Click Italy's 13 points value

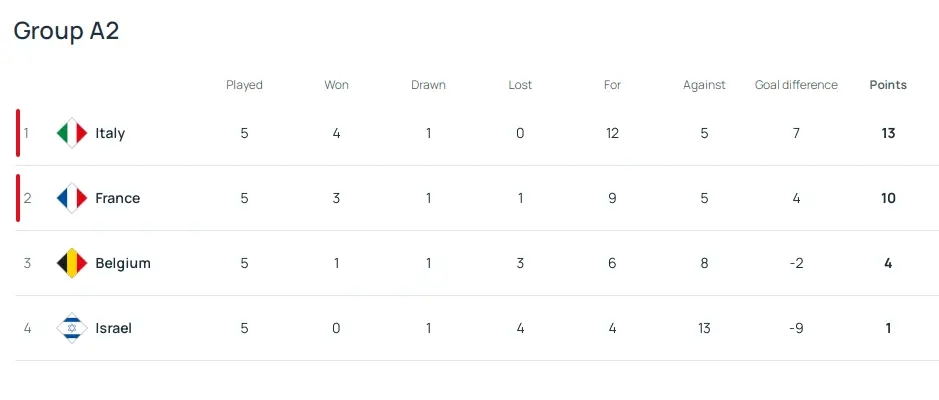click(888, 133)
